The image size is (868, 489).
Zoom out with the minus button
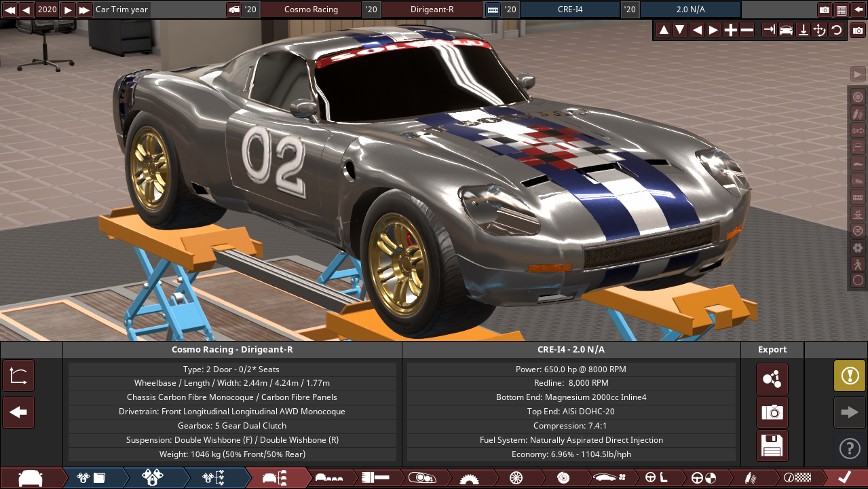[x=747, y=30]
